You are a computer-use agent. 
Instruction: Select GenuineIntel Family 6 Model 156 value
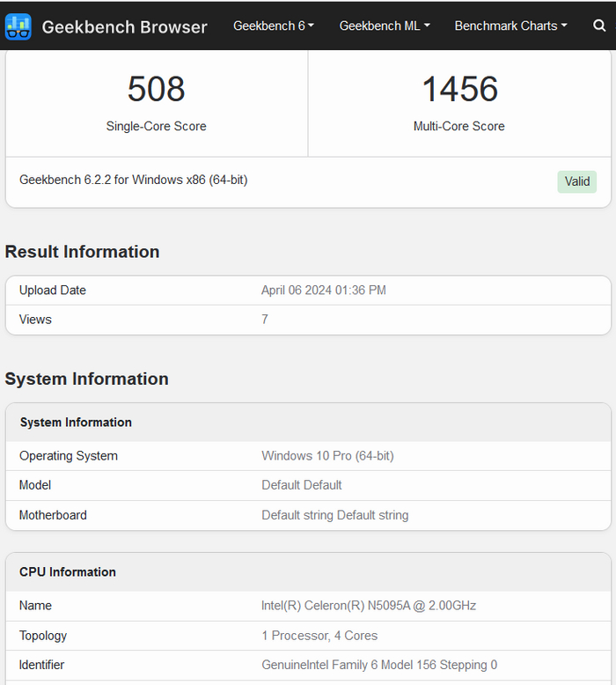click(379, 665)
